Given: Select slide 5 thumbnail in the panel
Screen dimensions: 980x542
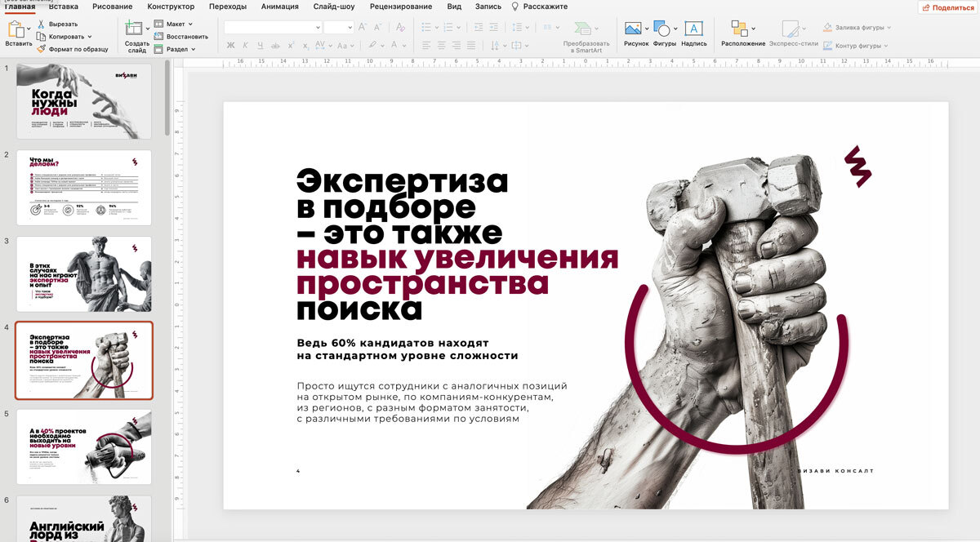Looking at the screenshot, I should (84, 446).
